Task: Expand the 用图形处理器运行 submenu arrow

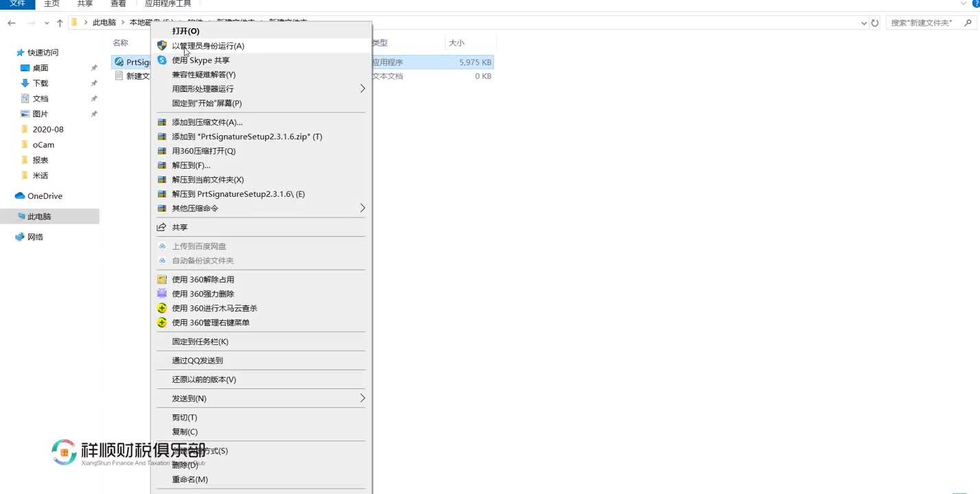Action: pyautogui.click(x=362, y=89)
